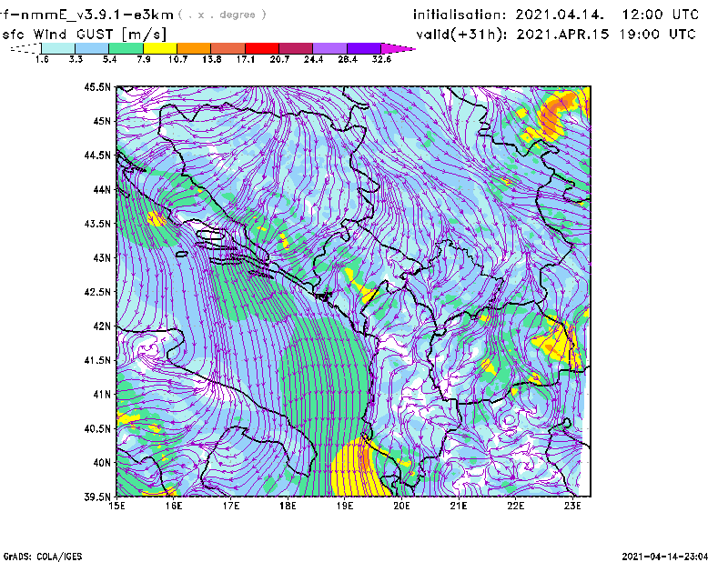Click the legend value '1.6'
This screenshot has height=562, width=728.
42,59
